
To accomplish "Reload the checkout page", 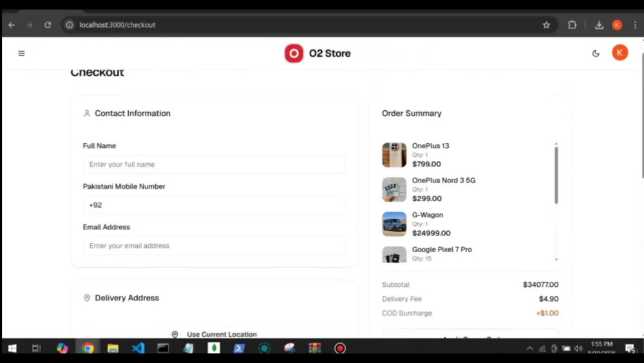I will pos(48,25).
